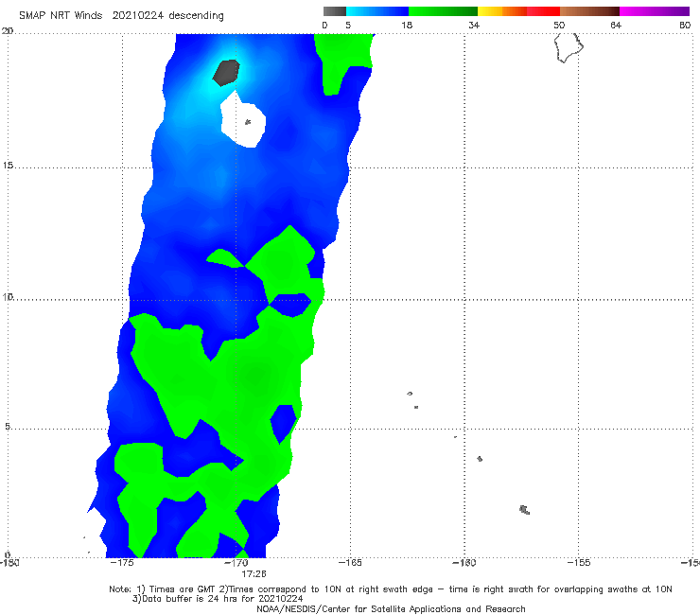Screen dimensions: 700x615
Task: Click the dark gray low-wind patch near 18N
Action: click(226, 72)
